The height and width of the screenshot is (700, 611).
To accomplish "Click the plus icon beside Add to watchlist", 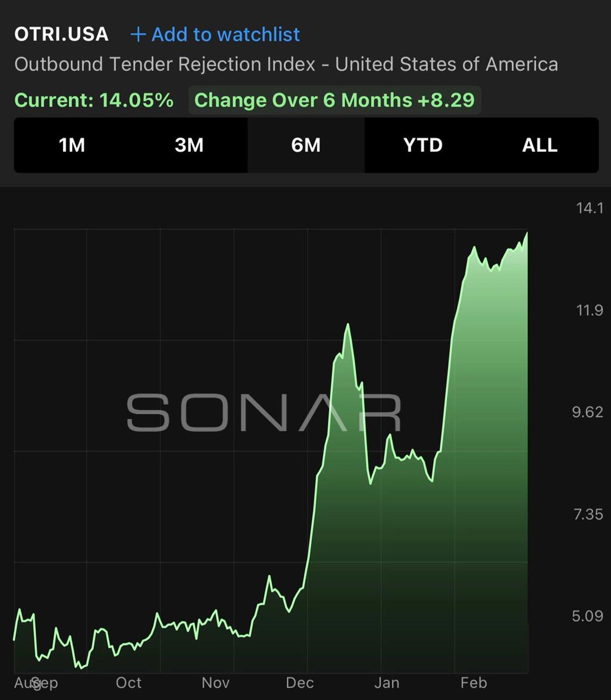I will click(137, 35).
